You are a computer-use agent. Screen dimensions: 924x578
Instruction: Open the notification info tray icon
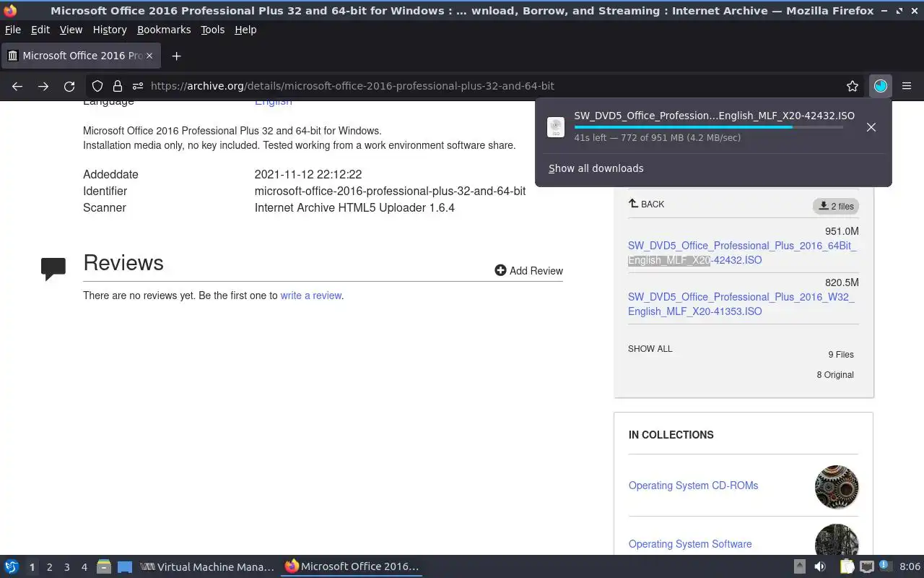[x=885, y=566]
